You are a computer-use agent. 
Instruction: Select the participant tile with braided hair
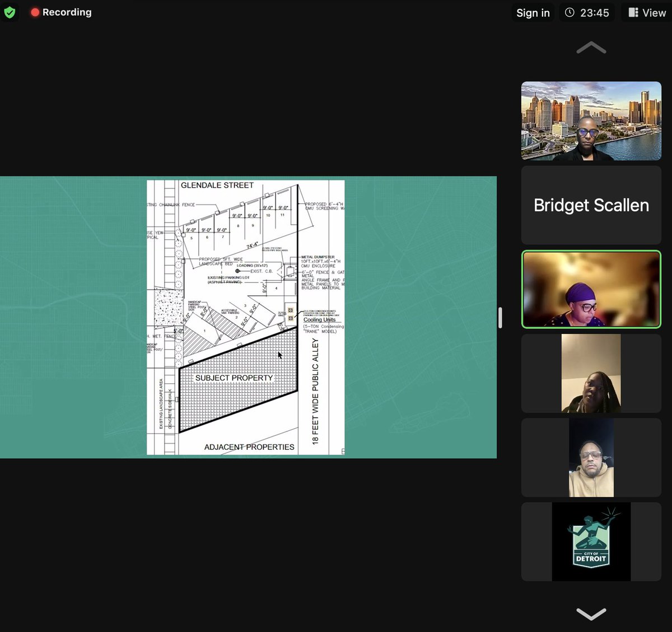pos(591,374)
